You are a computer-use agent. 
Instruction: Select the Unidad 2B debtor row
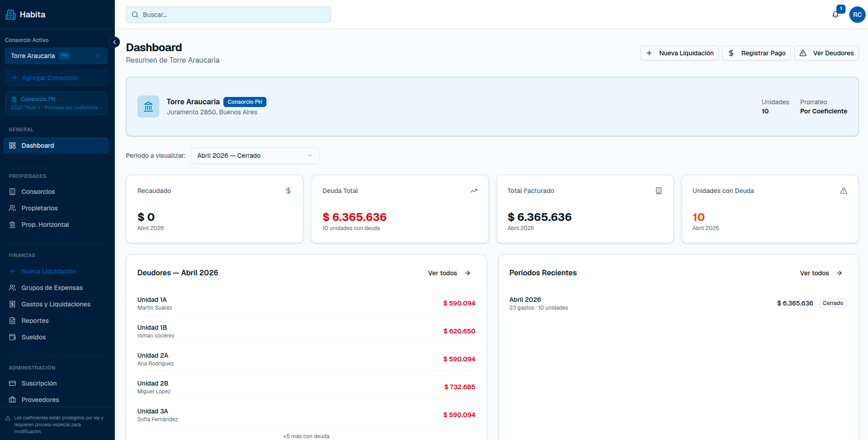click(x=306, y=387)
